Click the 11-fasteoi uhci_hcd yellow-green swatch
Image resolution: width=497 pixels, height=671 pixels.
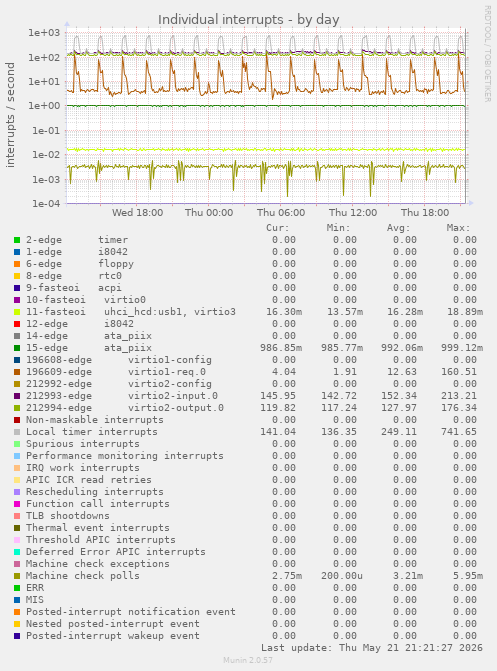pos(17,312)
